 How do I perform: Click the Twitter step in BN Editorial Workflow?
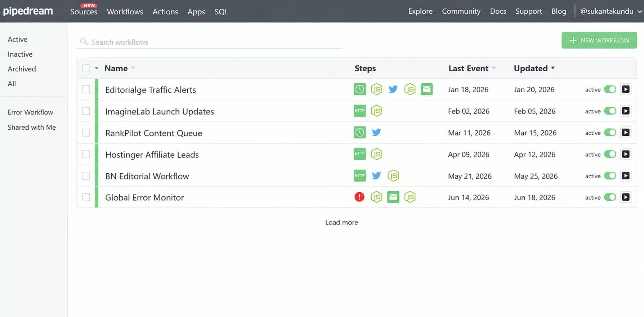tap(376, 176)
